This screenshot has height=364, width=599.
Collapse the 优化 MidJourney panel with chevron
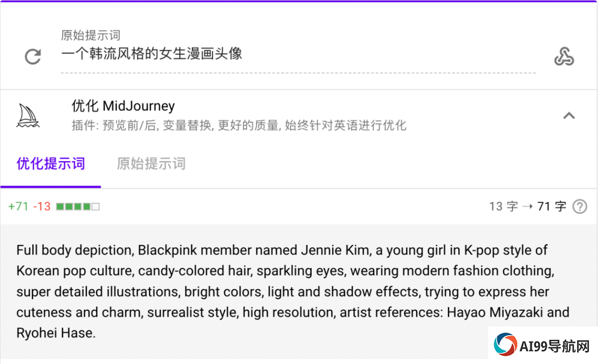point(569,116)
